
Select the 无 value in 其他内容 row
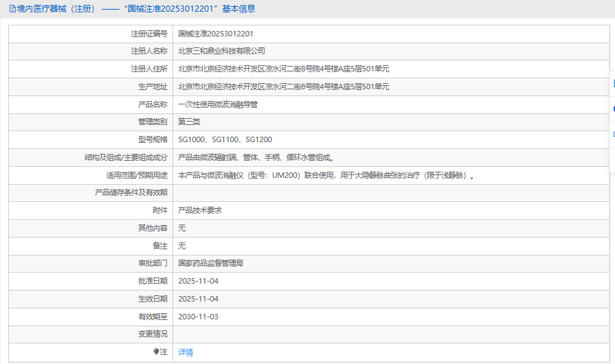tap(182, 228)
